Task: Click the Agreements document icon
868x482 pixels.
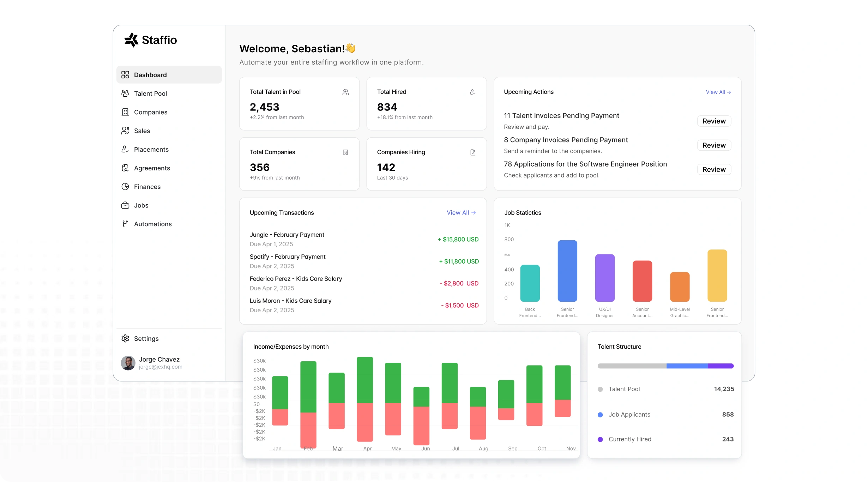Action: (x=125, y=168)
